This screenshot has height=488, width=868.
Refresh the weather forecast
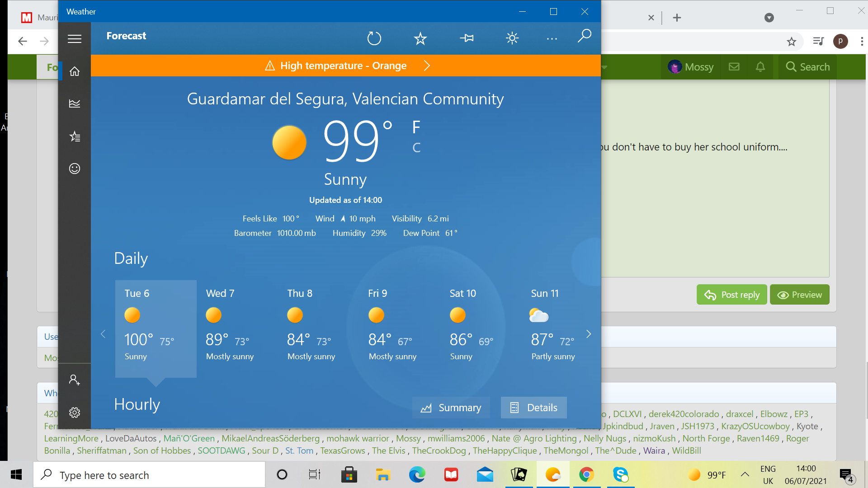click(374, 38)
